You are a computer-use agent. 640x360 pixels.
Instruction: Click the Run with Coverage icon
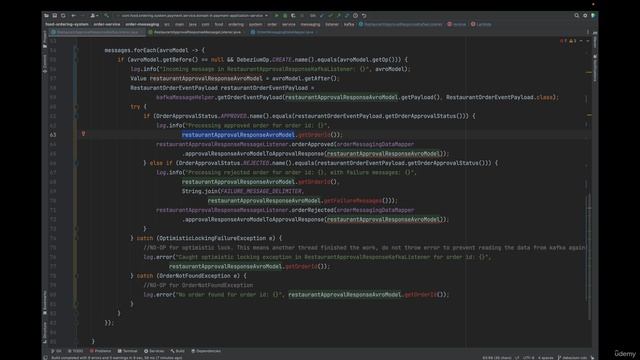pos(293,16)
